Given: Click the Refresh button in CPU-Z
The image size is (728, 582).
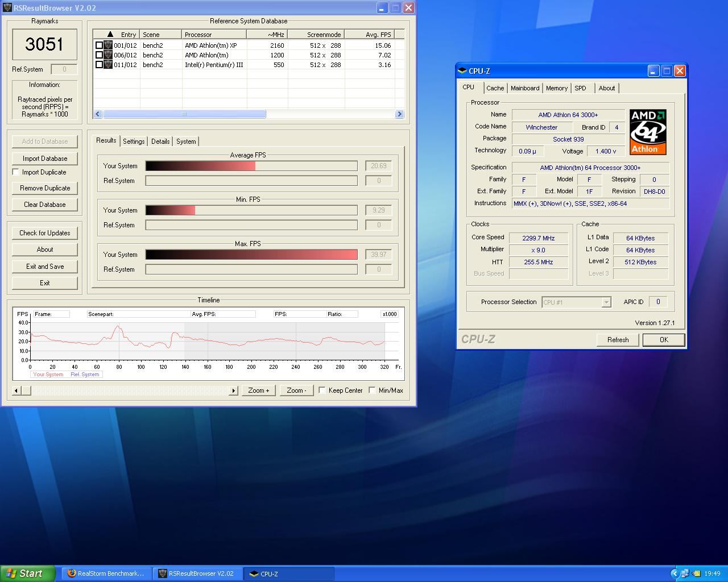Looking at the screenshot, I should pos(618,340).
